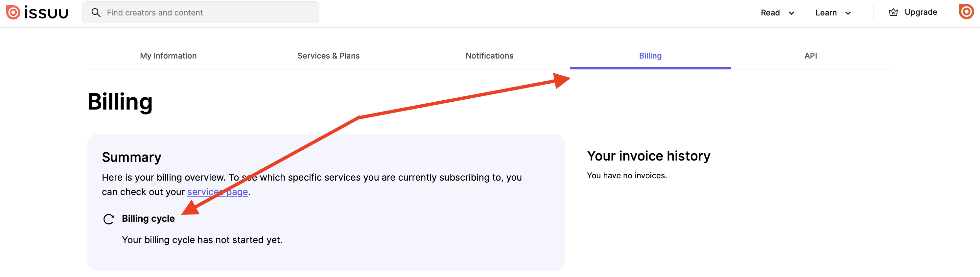The height and width of the screenshot is (277, 980).
Task: Click the Billing cycle refresh icon
Action: 108,219
